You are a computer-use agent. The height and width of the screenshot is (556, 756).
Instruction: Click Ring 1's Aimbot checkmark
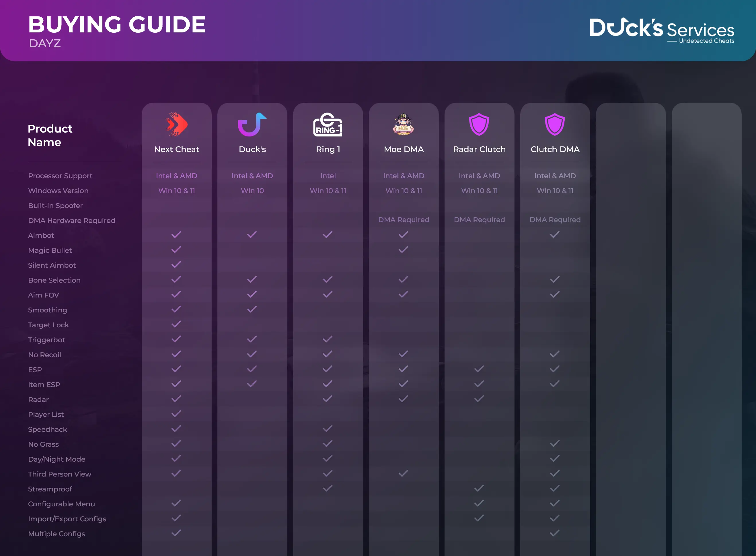point(328,235)
